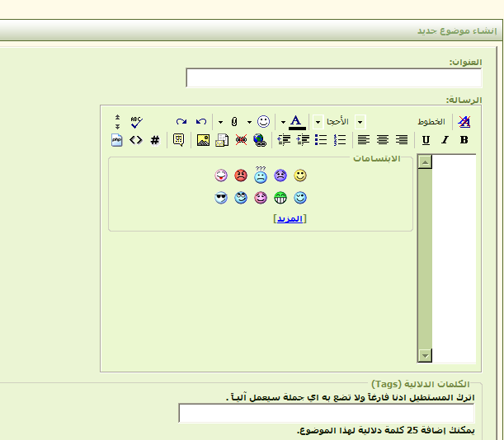
Task: Open the fonts dropdown list
Action: pyautogui.click(x=360, y=122)
